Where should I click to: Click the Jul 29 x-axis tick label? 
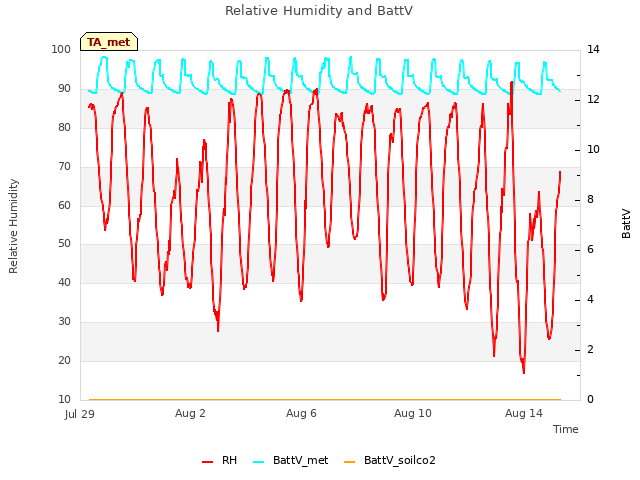pyautogui.click(x=80, y=414)
